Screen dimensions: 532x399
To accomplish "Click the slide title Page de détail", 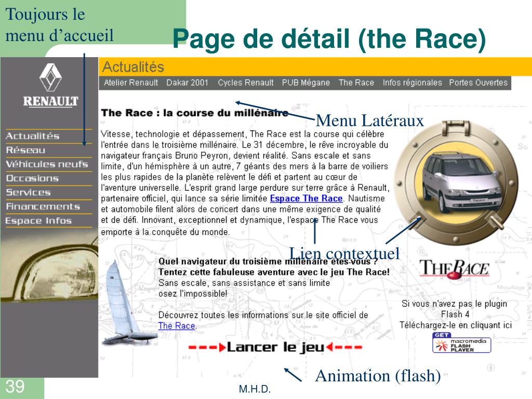I will (329, 39).
